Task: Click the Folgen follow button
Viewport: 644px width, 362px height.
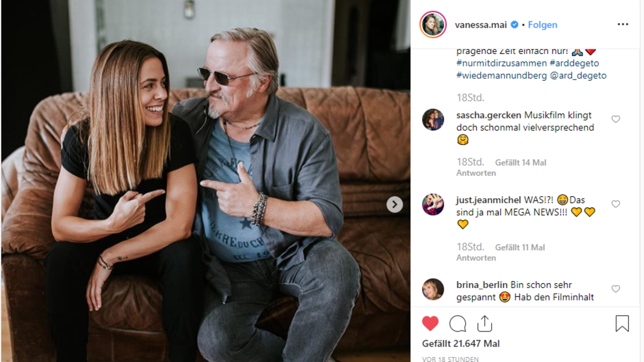Action: click(x=542, y=25)
